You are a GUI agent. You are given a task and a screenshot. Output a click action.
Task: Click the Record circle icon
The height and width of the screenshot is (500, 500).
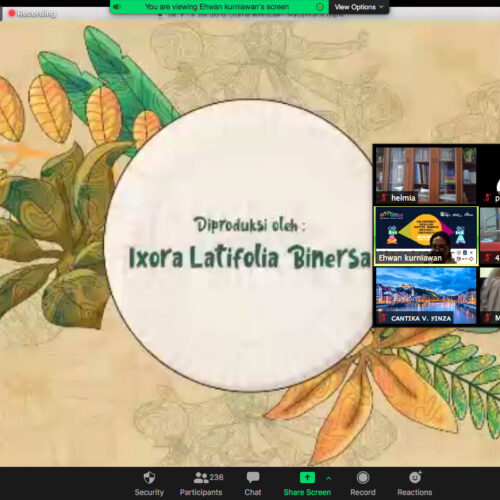(363, 478)
